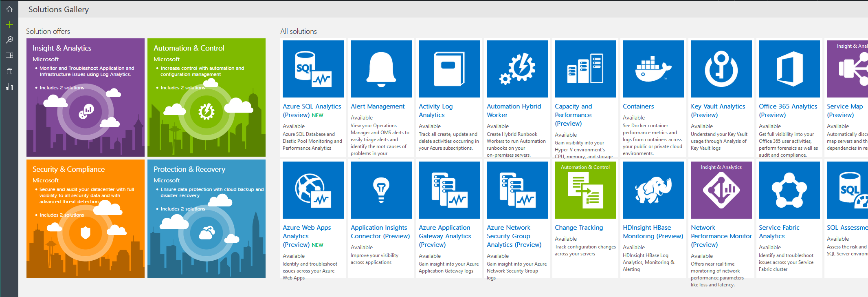Click 'Improve your visibility across applications' text
The height and width of the screenshot is (297, 868).
[x=375, y=259]
